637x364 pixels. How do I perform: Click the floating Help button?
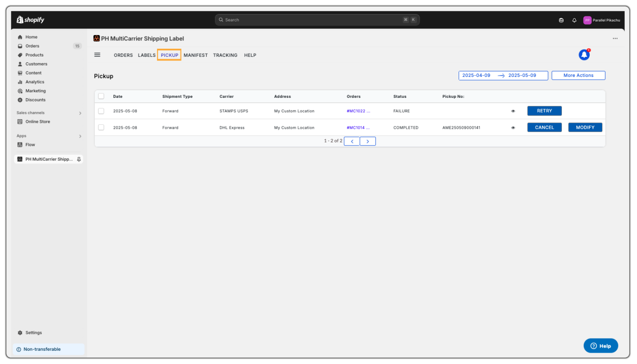click(601, 346)
